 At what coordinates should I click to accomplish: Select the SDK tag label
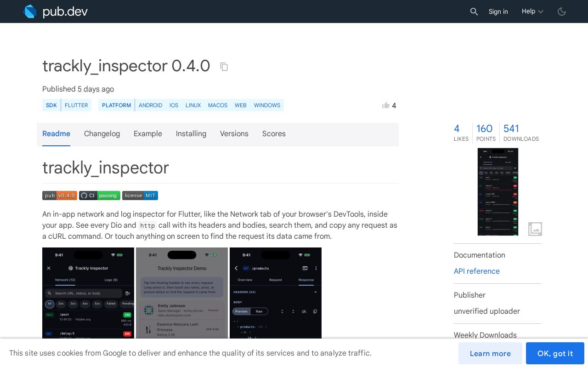[51, 105]
